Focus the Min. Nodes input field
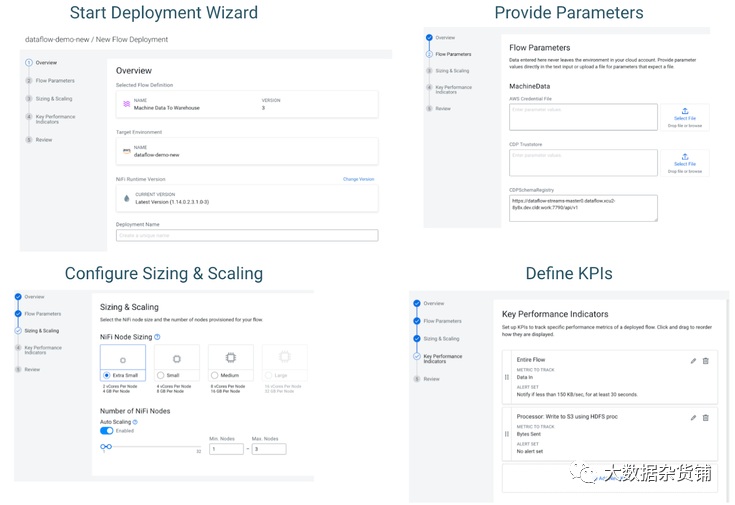 click(x=226, y=449)
